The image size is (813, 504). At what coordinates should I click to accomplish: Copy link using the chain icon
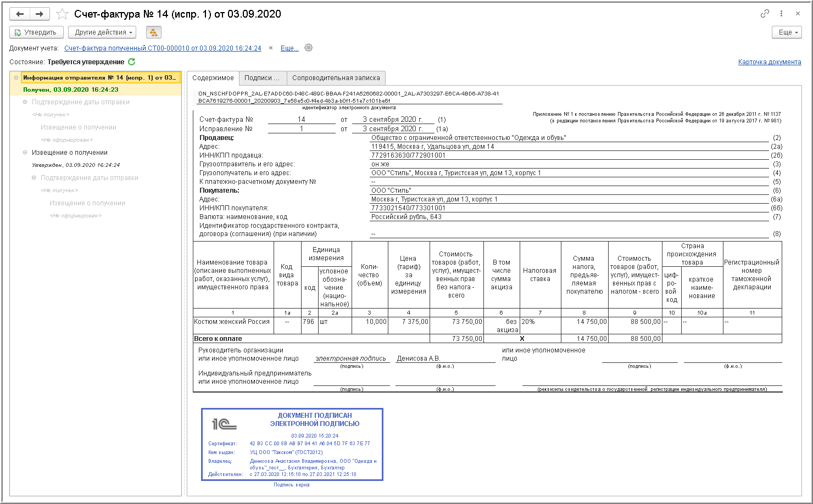click(765, 14)
